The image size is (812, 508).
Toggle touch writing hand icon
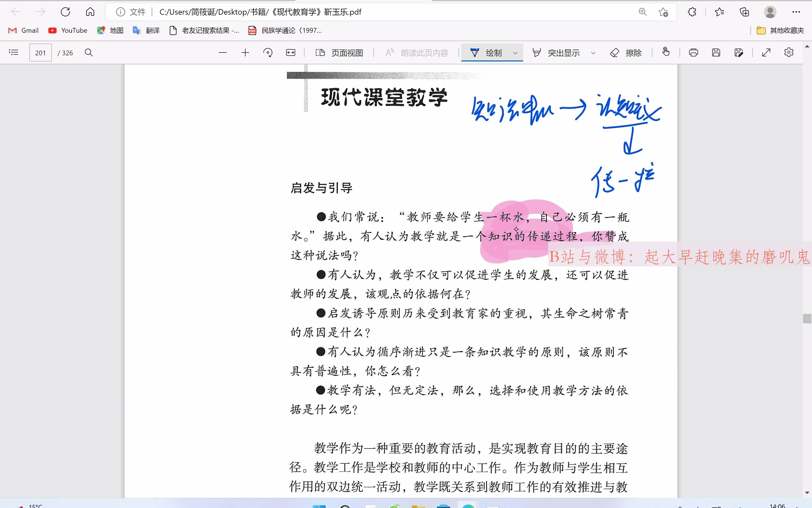[666, 52]
